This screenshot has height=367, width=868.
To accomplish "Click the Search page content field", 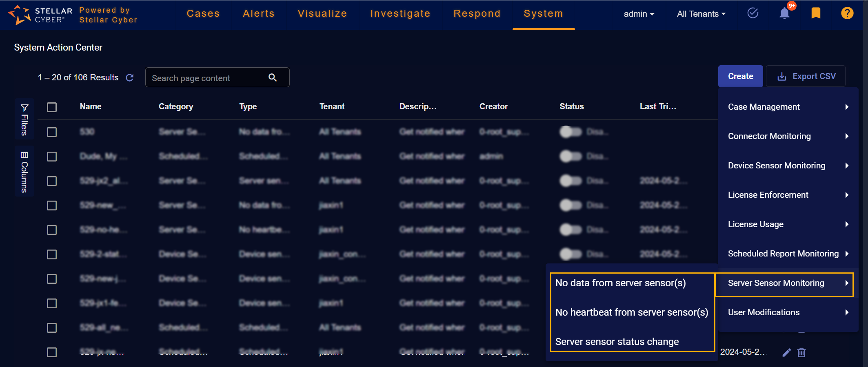I will [x=206, y=78].
